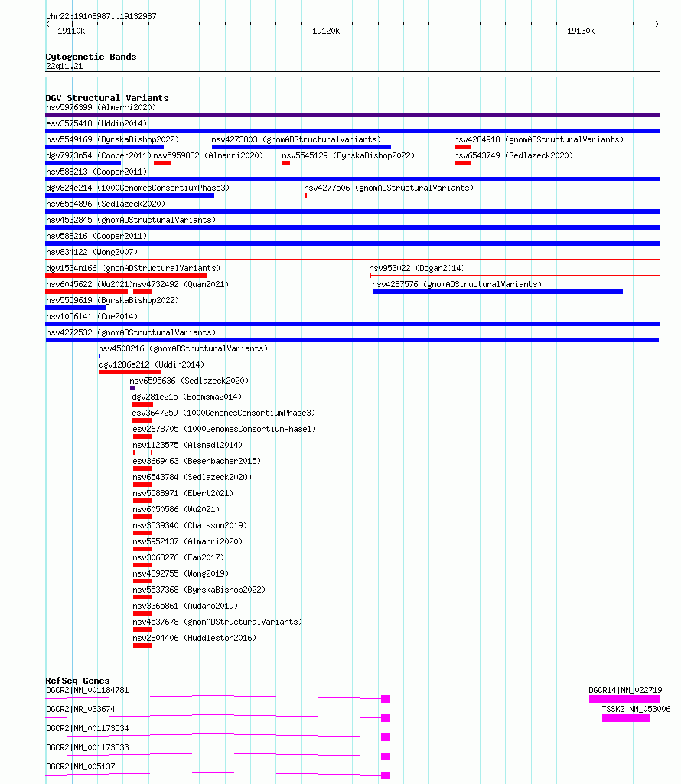This screenshot has width=681, height=784.
Task: Open nsv5559619 (ByrskaBishop2022) label
Action: tap(112, 300)
